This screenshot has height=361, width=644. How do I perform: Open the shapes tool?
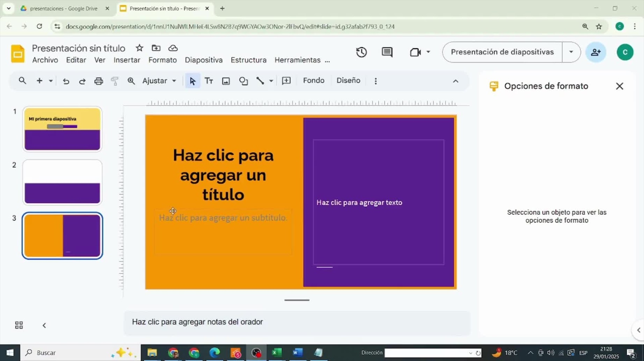(x=243, y=81)
